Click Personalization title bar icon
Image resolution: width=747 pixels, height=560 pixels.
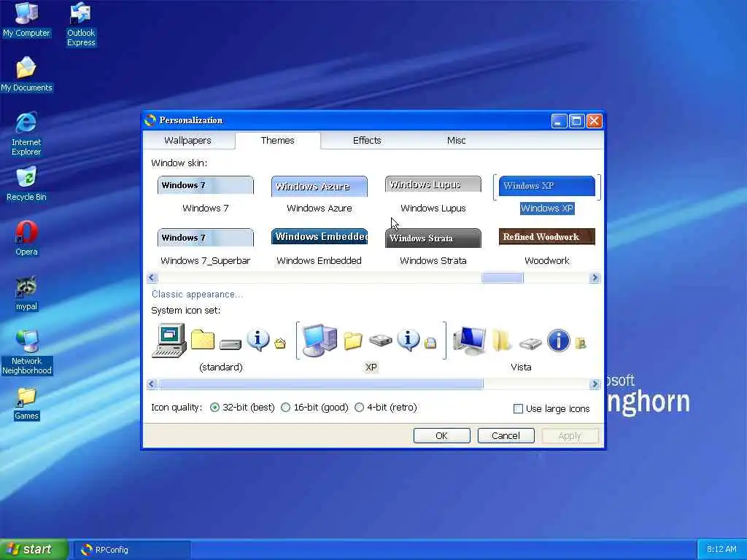click(150, 120)
